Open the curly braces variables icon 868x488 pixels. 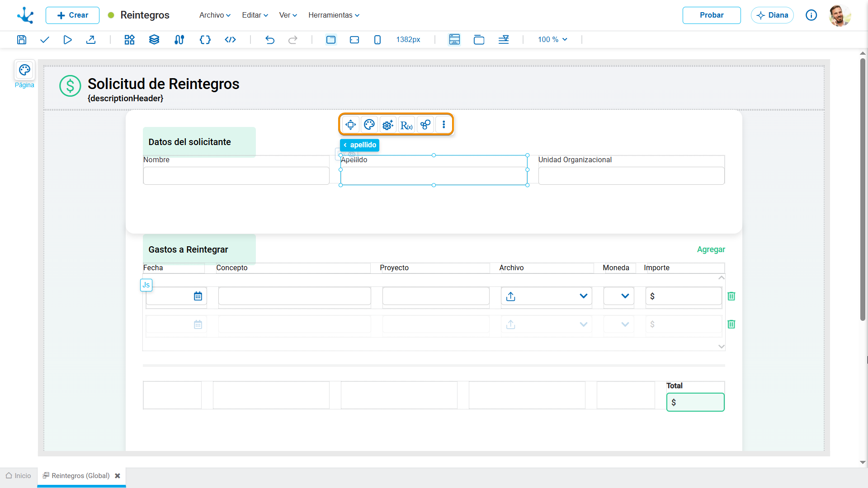(205, 40)
